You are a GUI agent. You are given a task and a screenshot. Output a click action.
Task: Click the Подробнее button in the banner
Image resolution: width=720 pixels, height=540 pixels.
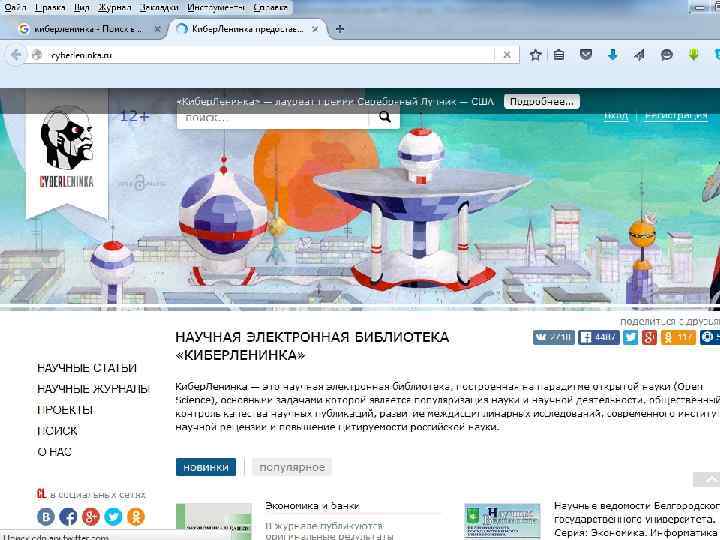point(541,101)
